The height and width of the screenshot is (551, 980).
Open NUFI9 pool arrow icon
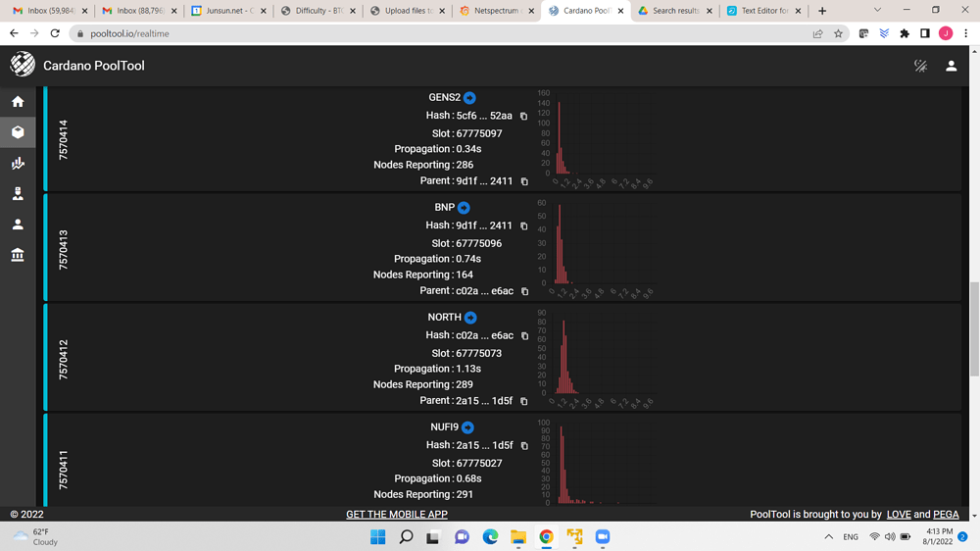(x=467, y=427)
